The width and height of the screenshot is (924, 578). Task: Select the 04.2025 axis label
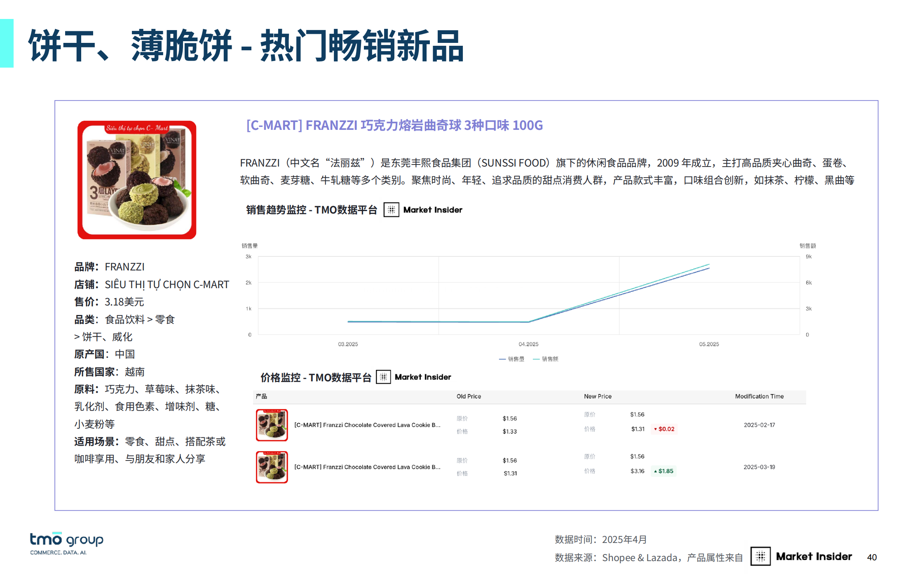click(x=528, y=344)
